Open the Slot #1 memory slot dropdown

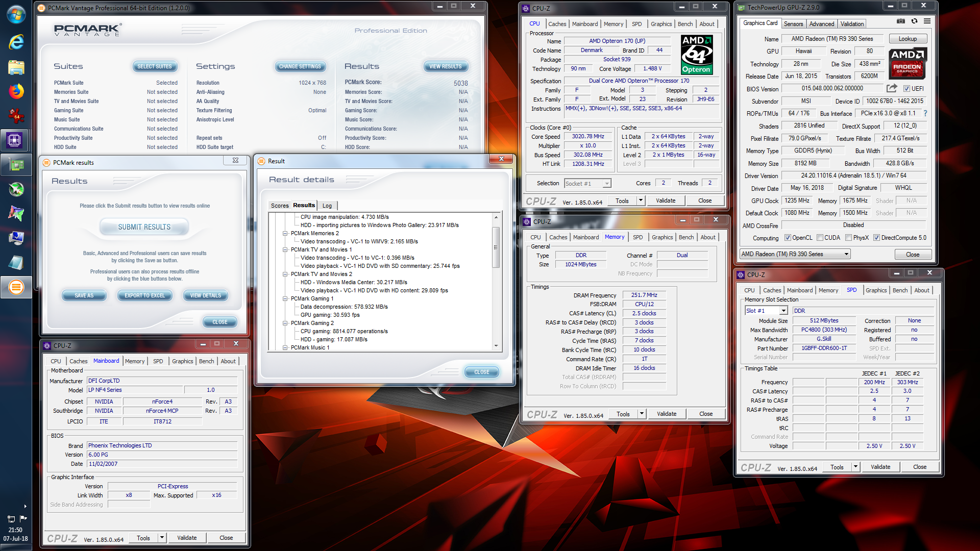pyautogui.click(x=766, y=311)
